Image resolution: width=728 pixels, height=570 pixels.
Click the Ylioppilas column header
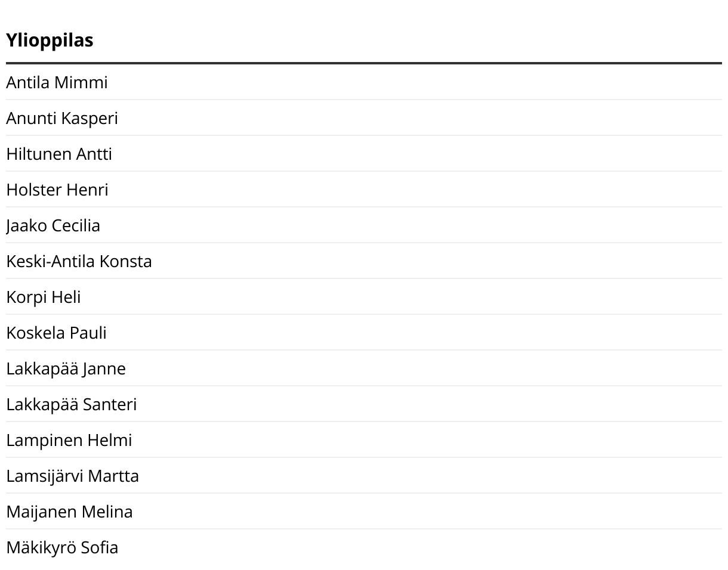(50, 41)
